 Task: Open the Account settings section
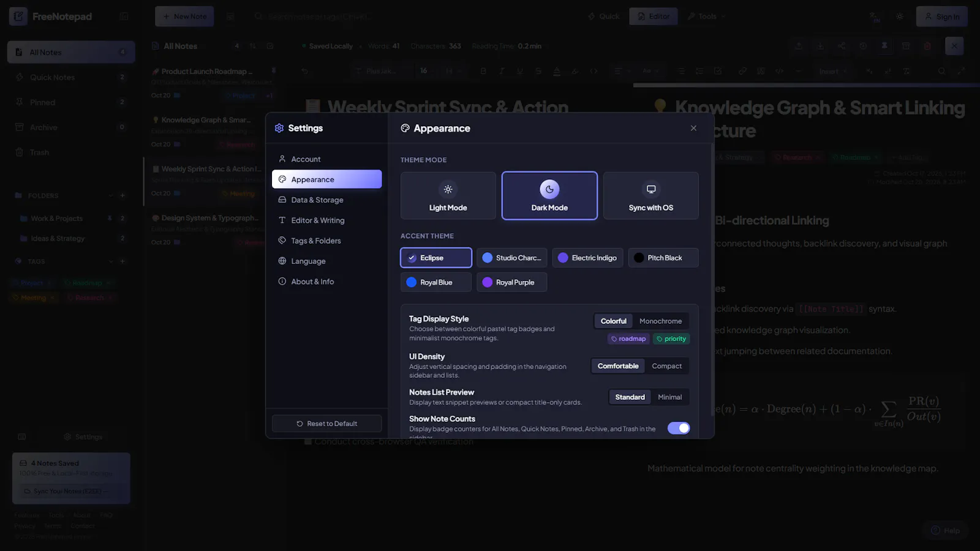coord(326,159)
